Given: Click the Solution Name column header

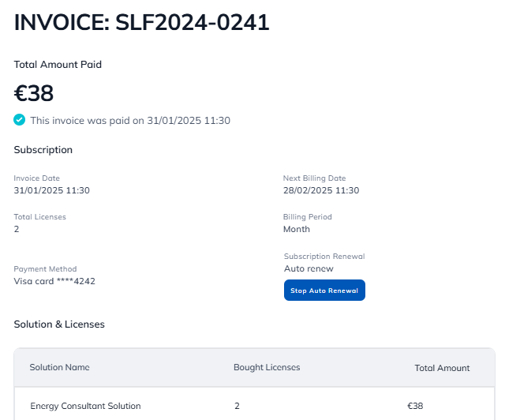Looking at the screenshot, I should [59, 367].
